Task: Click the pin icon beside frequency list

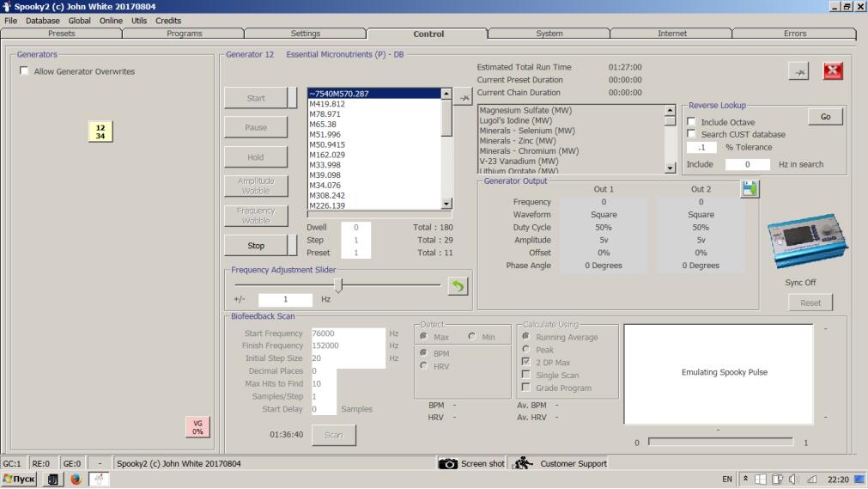Action: tap(464, 98)
